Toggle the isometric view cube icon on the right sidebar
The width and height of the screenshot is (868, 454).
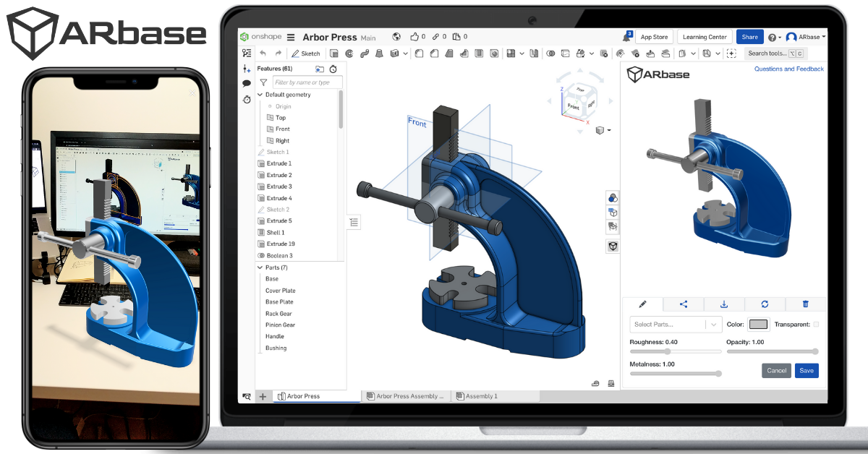(613, 246)
